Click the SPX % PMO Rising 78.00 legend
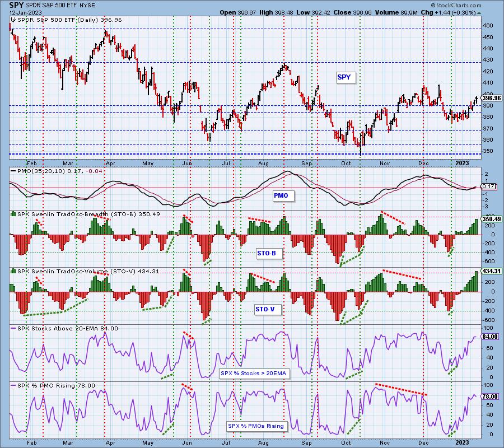 coord(56,386)
